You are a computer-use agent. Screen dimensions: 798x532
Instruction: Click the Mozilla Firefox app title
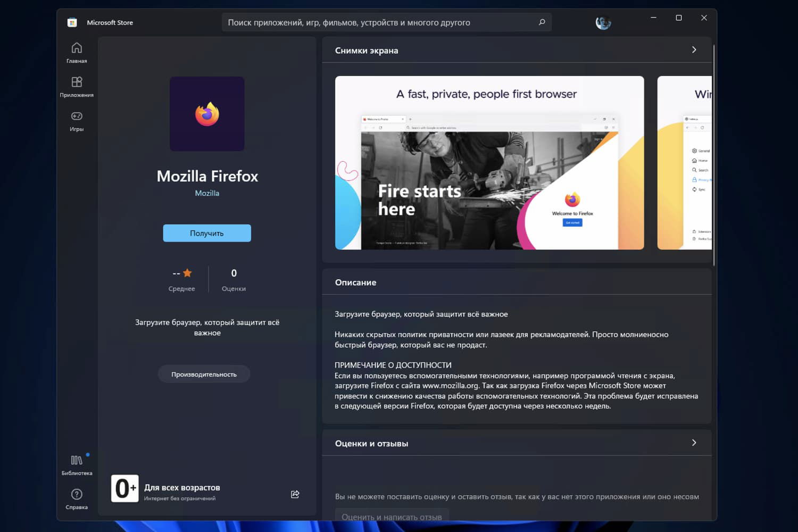coord(207,176)
